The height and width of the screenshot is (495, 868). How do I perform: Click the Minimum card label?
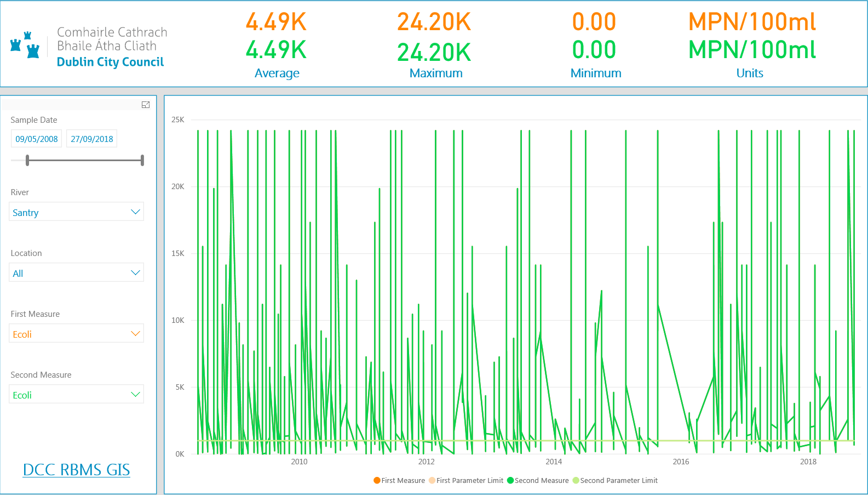point(596,73)
